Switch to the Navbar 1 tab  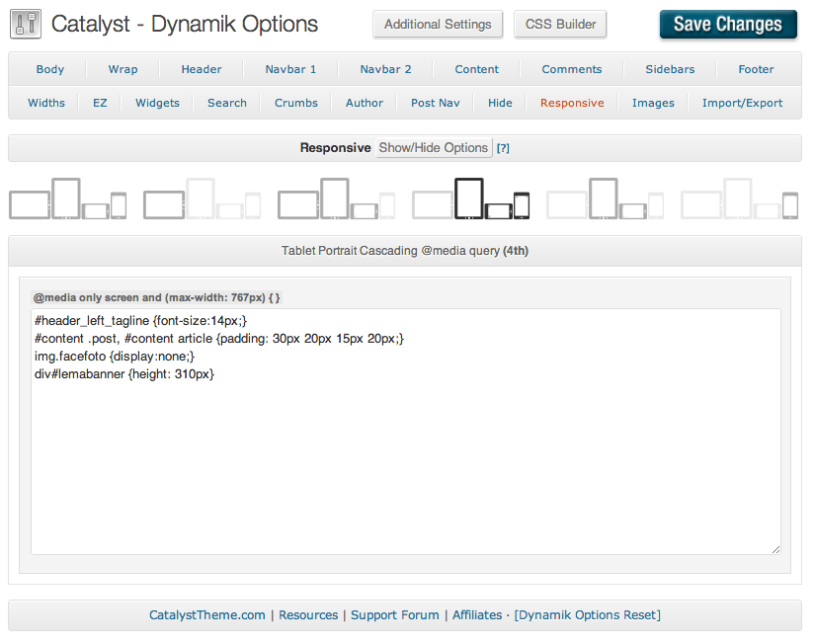pos(290,69)
